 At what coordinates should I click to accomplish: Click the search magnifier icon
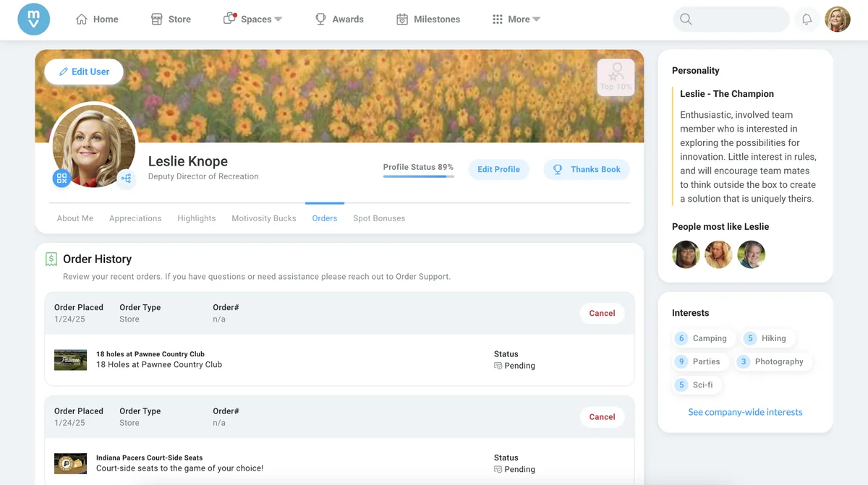(686, 20)
